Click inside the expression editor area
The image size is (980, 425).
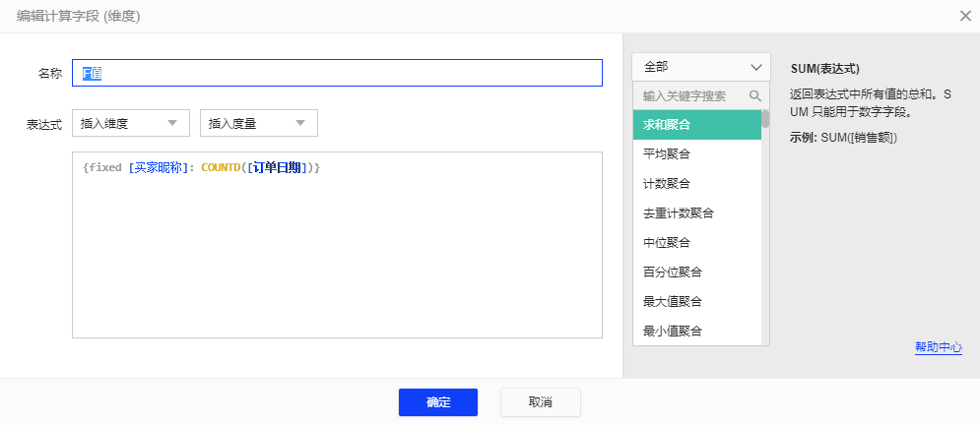click(336, 256)
